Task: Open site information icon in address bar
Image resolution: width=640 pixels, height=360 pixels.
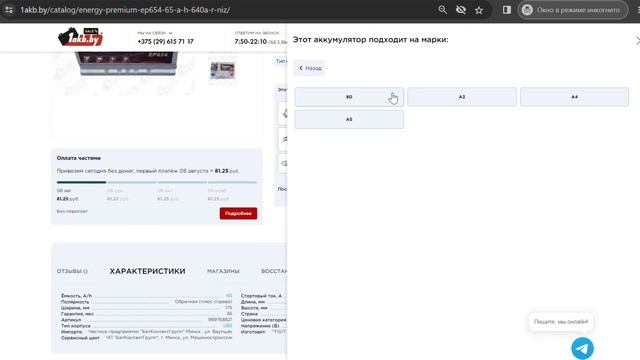Action: (9, 10)
